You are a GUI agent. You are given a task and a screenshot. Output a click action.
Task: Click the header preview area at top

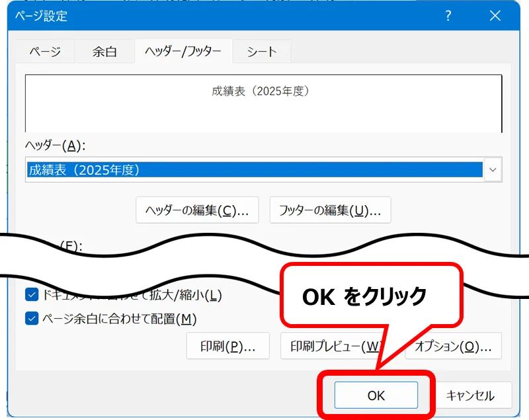(x=263, y=103)
